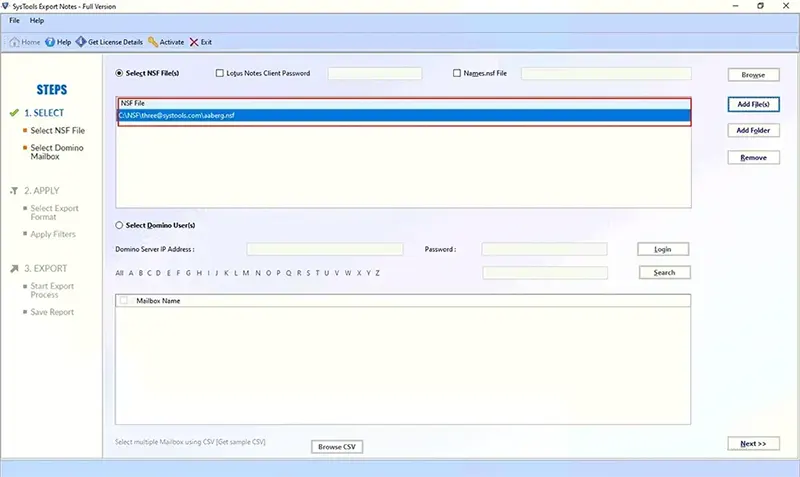Click the red Exit X icon
This screenshot has height=477, width=800.
[194, 42]
